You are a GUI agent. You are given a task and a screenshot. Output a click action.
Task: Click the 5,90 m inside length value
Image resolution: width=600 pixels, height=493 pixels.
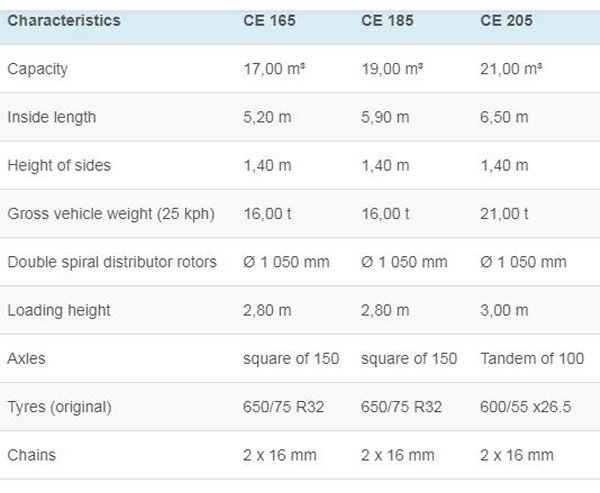point(385,117)
